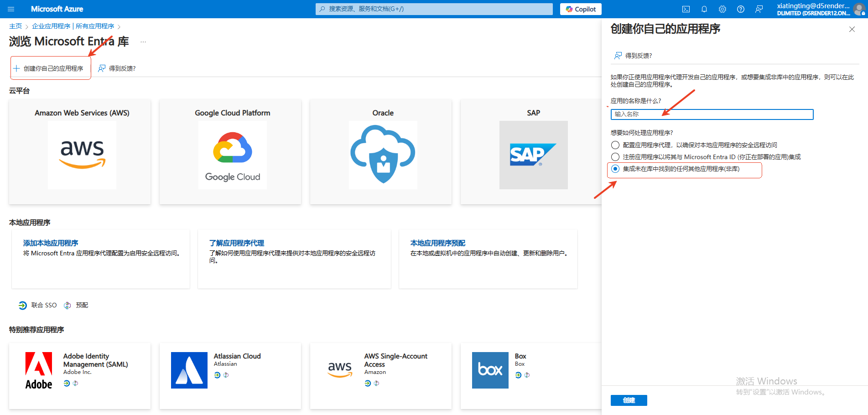
Task: Open the notifications bell
Action: tap(704, 9)
